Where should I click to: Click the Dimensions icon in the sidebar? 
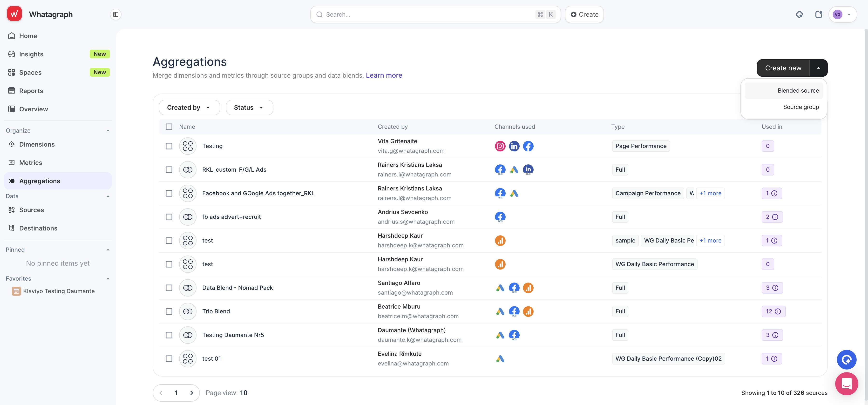pyautogui.click(x=12, y=144)
